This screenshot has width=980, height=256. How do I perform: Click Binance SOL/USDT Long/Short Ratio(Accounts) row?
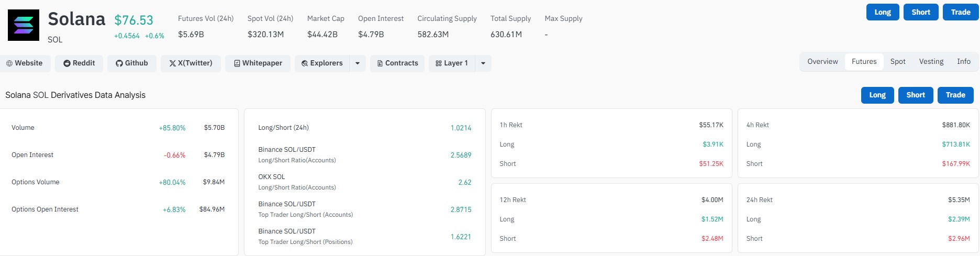coord(365,155)
